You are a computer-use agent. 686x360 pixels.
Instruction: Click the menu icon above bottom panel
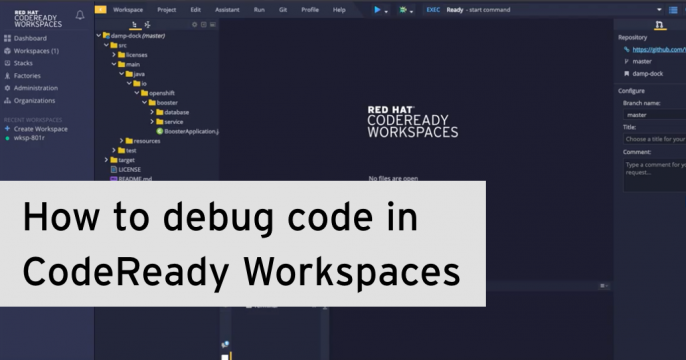(604, 286)
